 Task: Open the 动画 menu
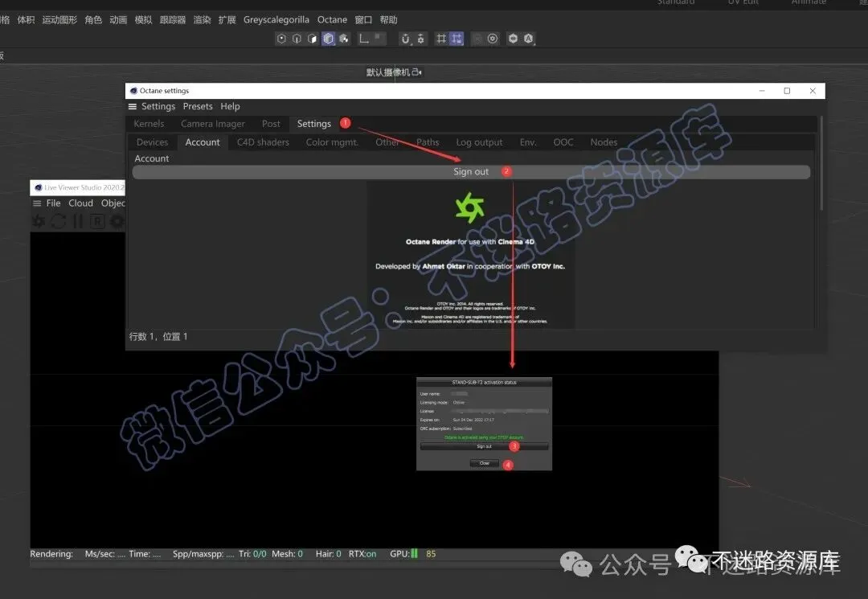pos(118,20)
